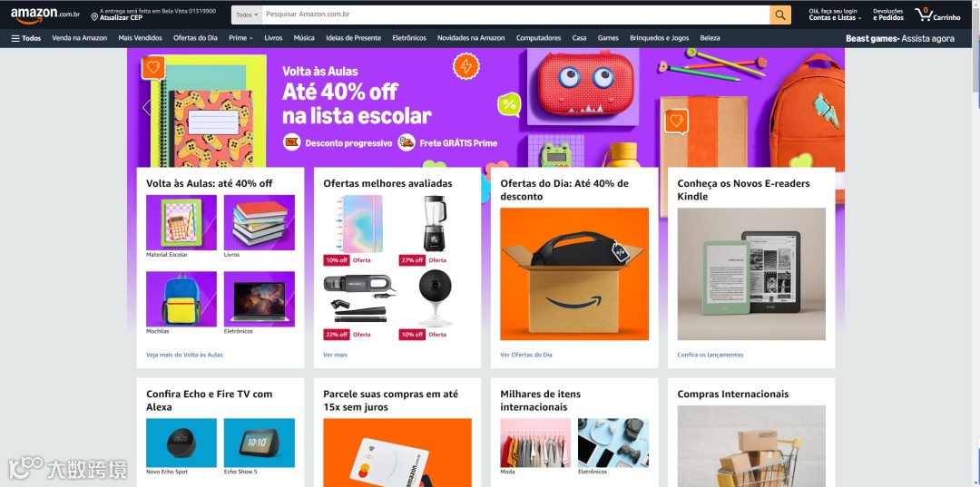This screenshot has height=487, width=980.
Task: Open the Todos hamburger menu
Action: (26, 38)
